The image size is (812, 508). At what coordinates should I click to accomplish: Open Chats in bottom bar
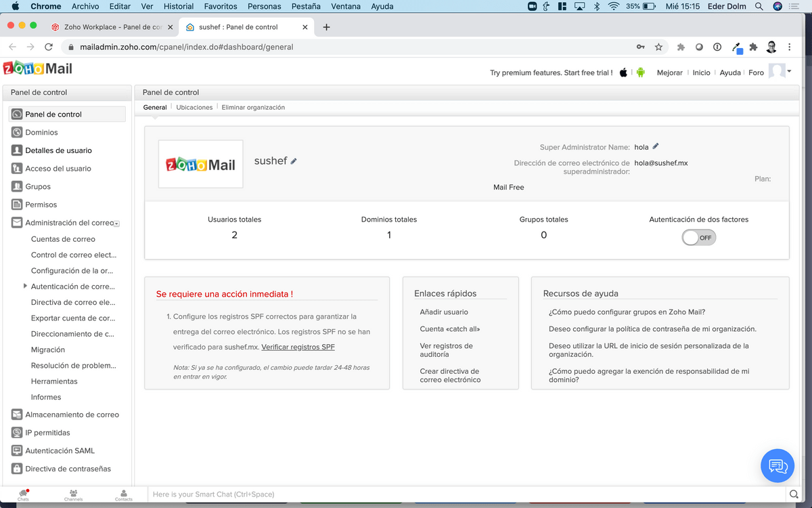(24, 495)
